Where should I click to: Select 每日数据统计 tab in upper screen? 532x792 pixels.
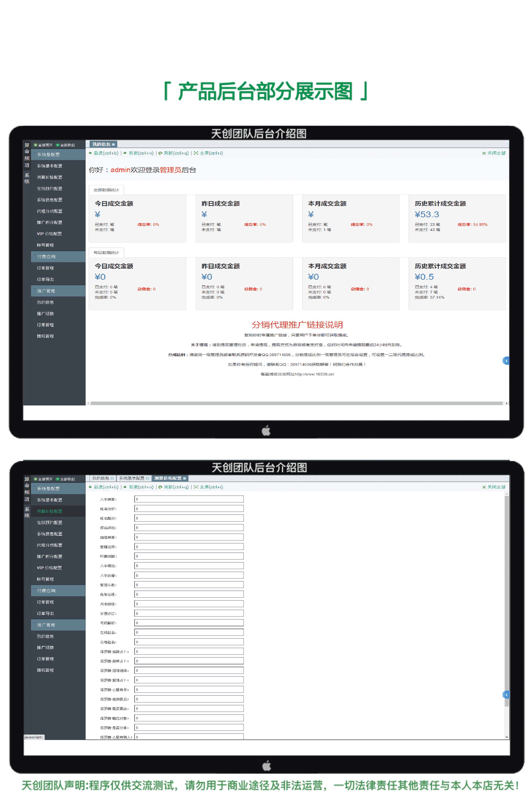coord(106,253)
